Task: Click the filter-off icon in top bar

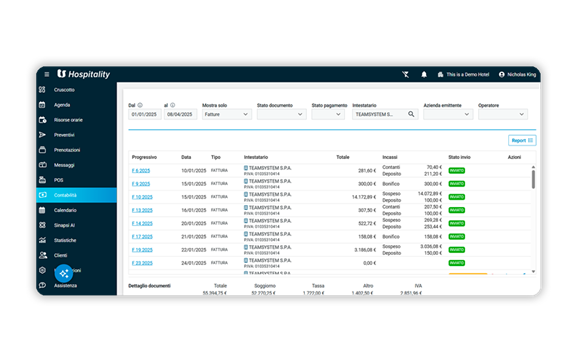Action: coord(406,75)
